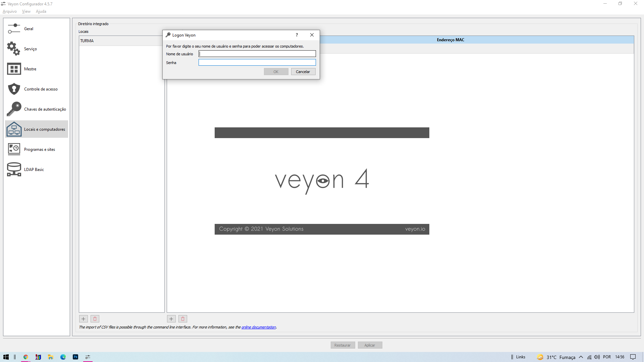The image size is (644, 362).
Task: Select the Mestre grid icon
Action: [14, 69]
